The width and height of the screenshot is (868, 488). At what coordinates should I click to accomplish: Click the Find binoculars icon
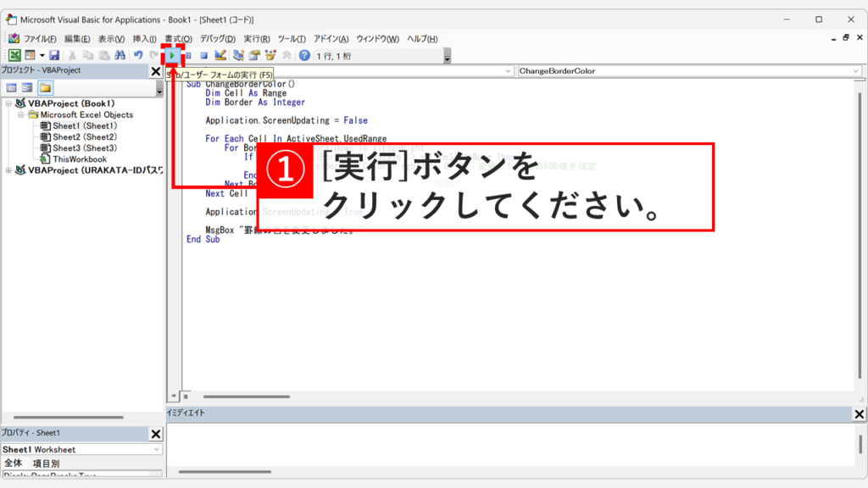click(x=120, y=54)
